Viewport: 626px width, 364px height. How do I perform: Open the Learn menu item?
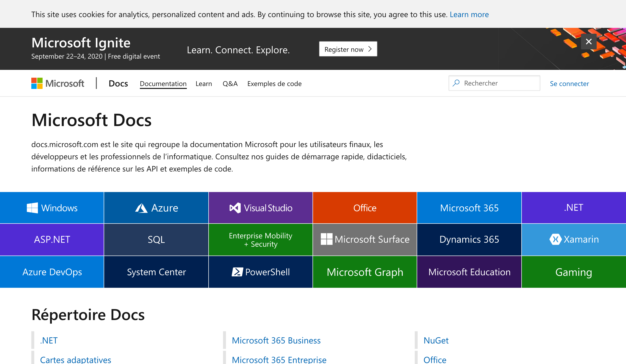tap(204, 84)
